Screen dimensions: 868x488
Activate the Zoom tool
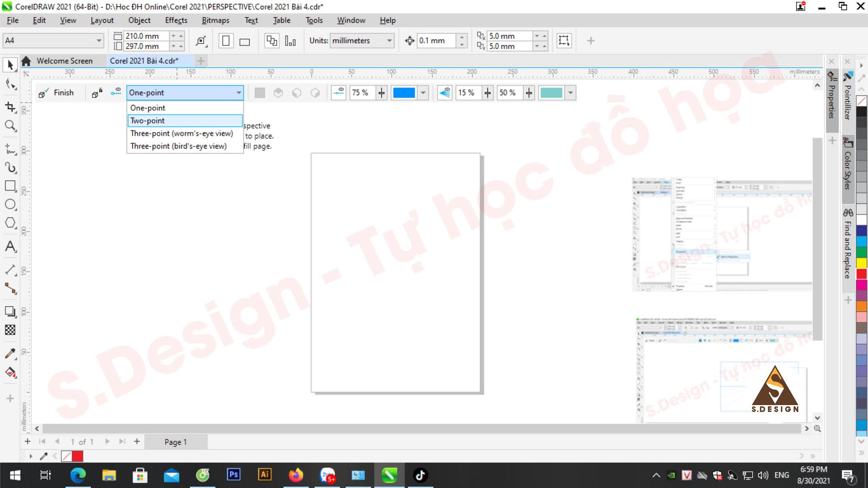tap(10, 126)
